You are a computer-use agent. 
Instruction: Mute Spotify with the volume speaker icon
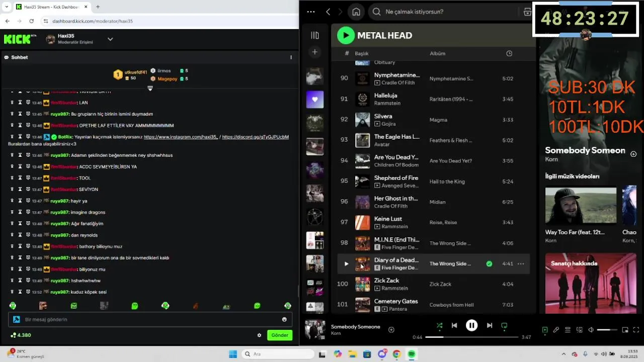(x=591, y=330)
